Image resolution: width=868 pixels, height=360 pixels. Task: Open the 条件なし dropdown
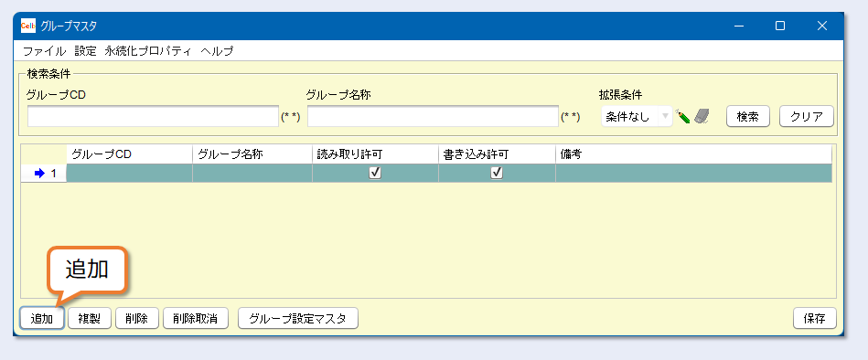point(637,117)
